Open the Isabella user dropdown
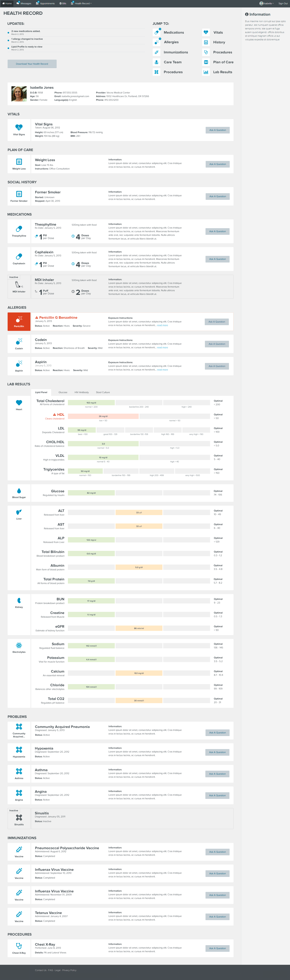Viewport: 290px width, 980px height. click(267, 3)
